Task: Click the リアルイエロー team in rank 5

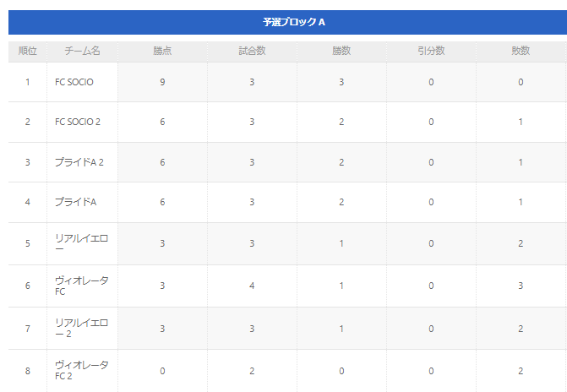Action: tap(82, 243)
